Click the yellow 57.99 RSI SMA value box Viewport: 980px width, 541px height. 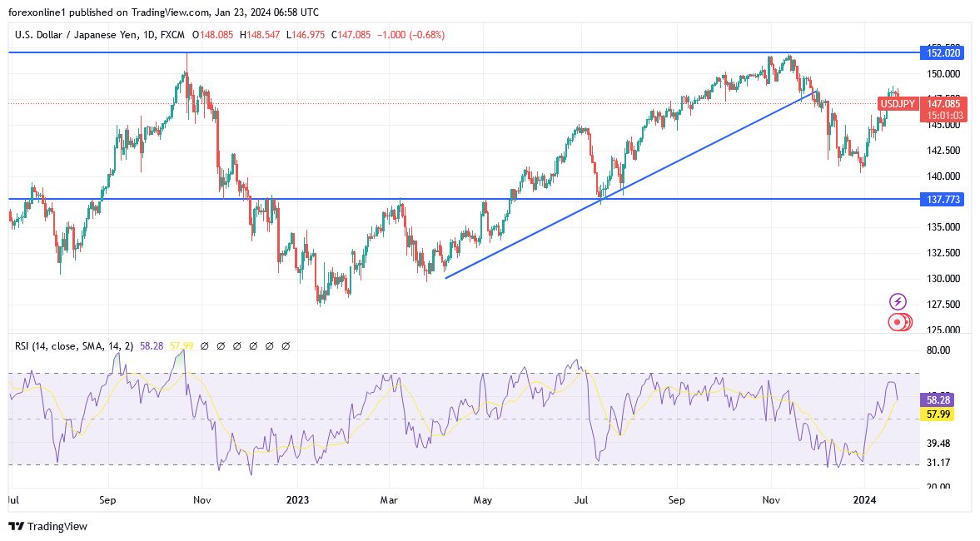point(937,414)
